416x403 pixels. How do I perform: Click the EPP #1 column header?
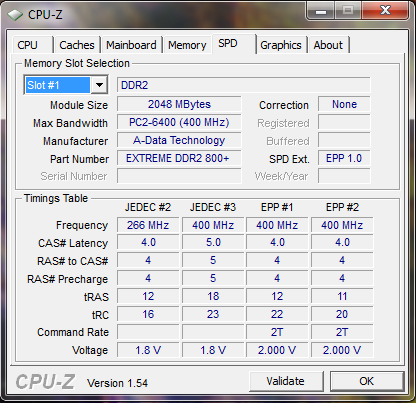277,207
